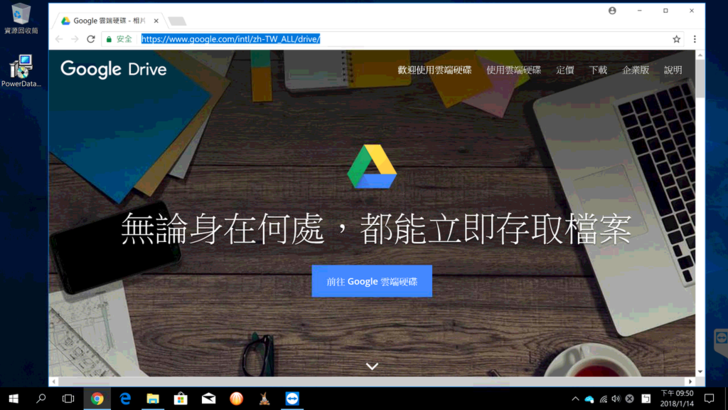Open the Windows Start menu
The image size is (728, 410).
[13, 399]
